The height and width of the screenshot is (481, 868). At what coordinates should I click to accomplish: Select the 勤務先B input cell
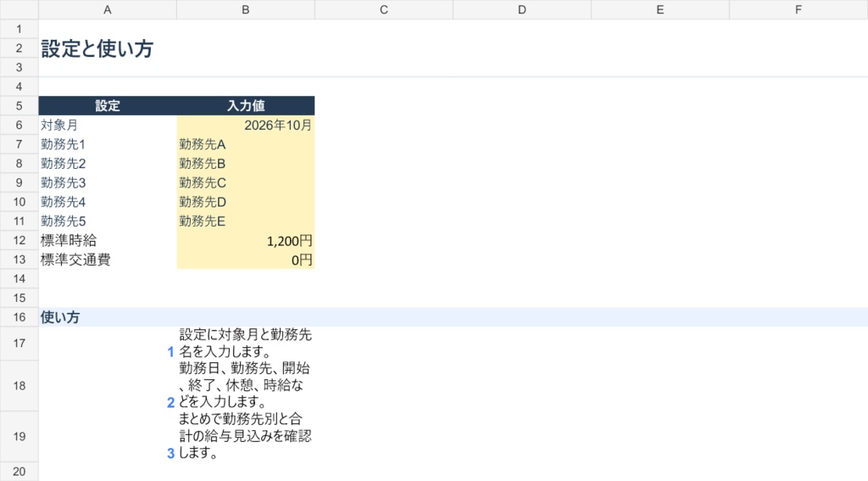(x=246, y=164)
